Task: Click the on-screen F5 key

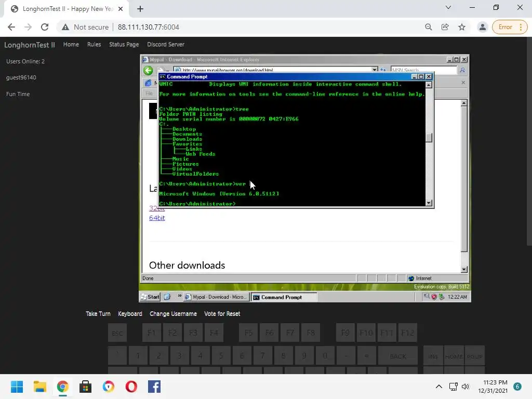Action: tap(248, 333)
